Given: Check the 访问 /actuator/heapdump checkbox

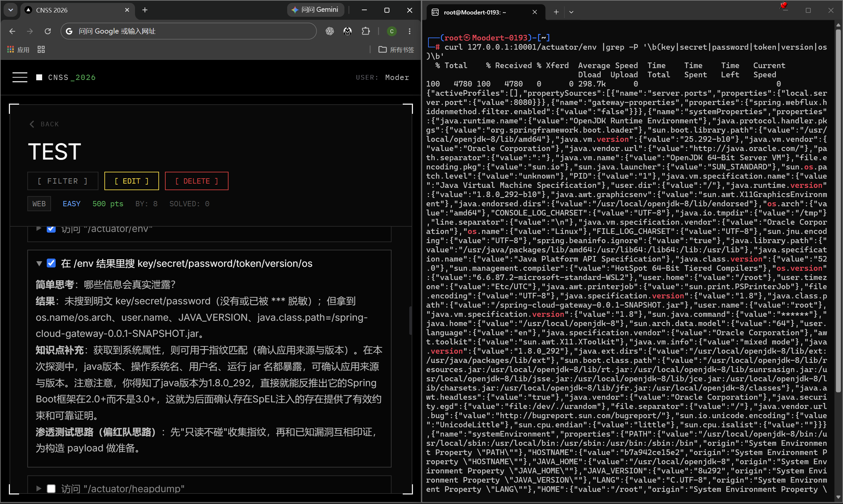Looking at the screenshot, I should pos(51,489).
